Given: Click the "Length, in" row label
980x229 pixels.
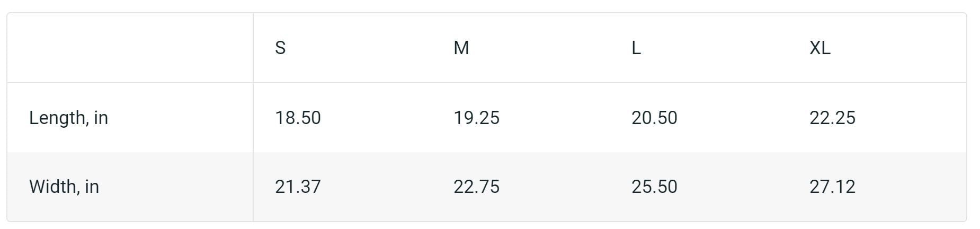Looking at the screenshot, I should (x=68, y=118).
